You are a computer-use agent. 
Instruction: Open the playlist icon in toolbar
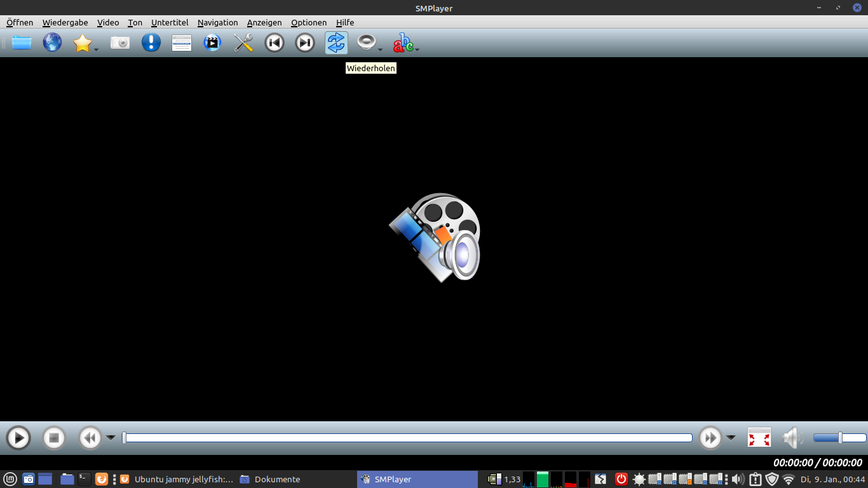182,43
